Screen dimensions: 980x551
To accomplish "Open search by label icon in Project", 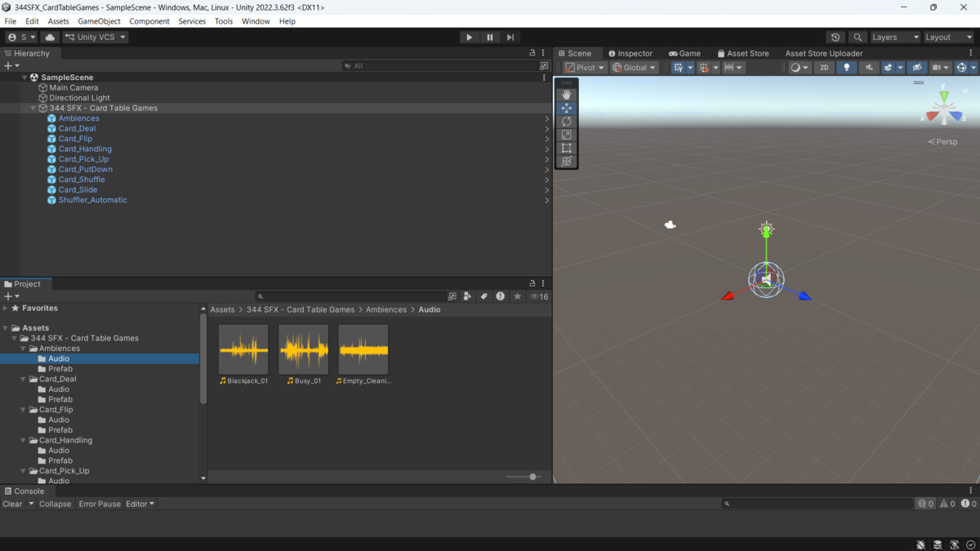I will 483,296.
